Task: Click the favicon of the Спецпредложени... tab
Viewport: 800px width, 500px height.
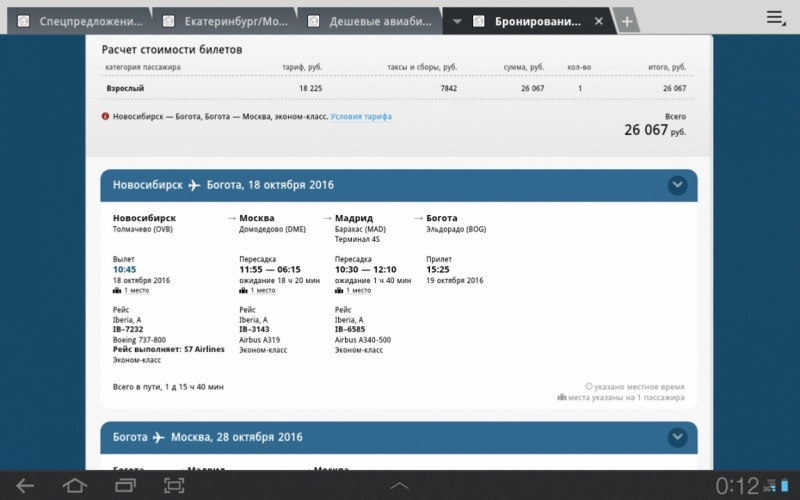Action: tap(23, 21)
